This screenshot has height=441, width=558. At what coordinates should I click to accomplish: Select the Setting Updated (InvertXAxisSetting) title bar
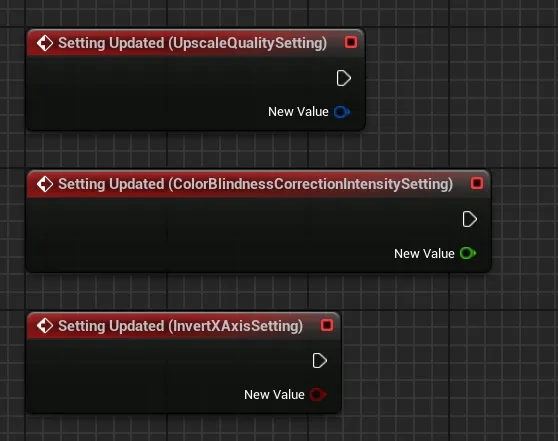[x=184, y=325]
